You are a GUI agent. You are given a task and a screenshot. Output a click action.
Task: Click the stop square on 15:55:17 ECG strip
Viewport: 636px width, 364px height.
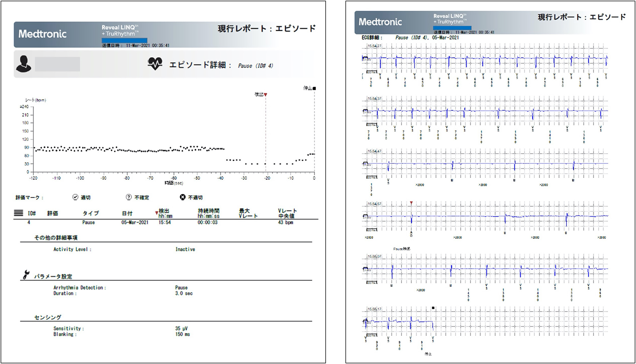coord(433,308)
